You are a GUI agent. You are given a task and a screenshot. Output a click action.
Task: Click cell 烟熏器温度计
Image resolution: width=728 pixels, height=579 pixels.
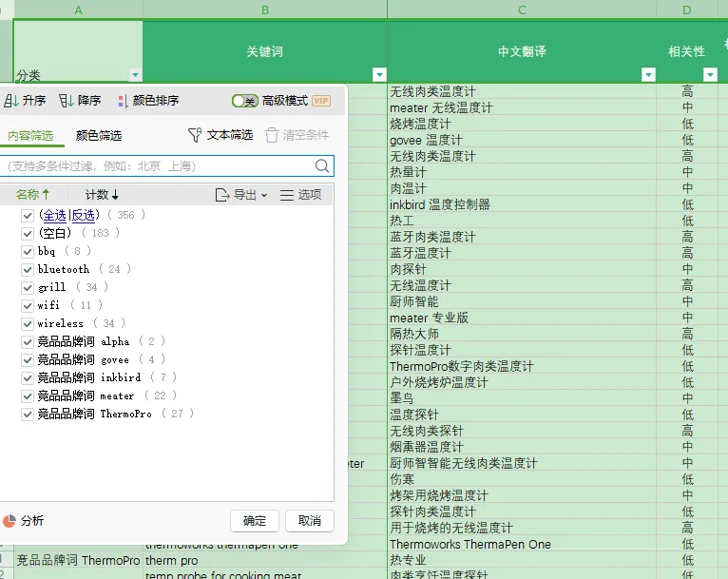(x=522, y=447)
